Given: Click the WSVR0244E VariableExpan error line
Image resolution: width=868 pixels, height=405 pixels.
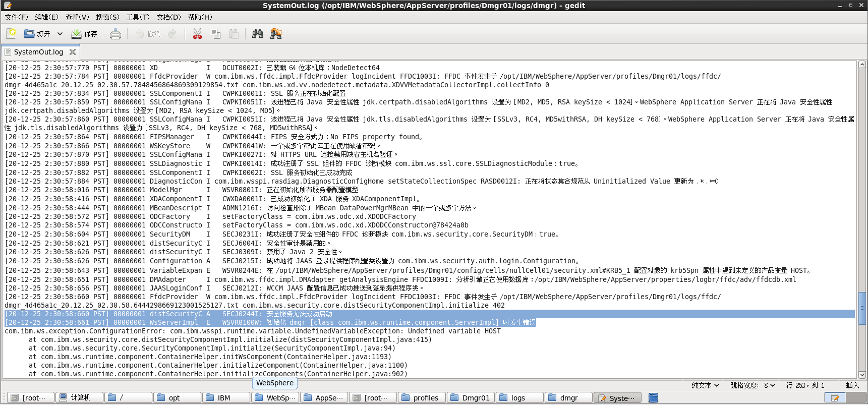Looking at the screenshot, I should click(408, 270).
